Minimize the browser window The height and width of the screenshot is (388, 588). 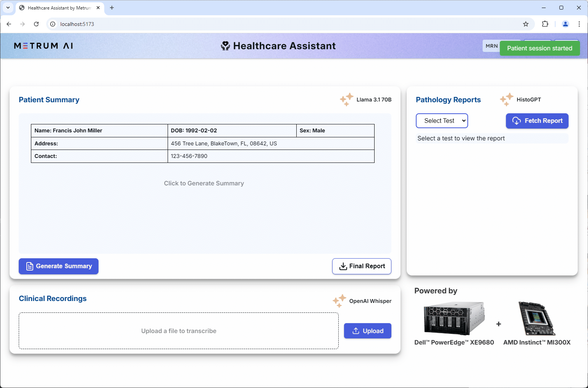click(x=544, y=8)
